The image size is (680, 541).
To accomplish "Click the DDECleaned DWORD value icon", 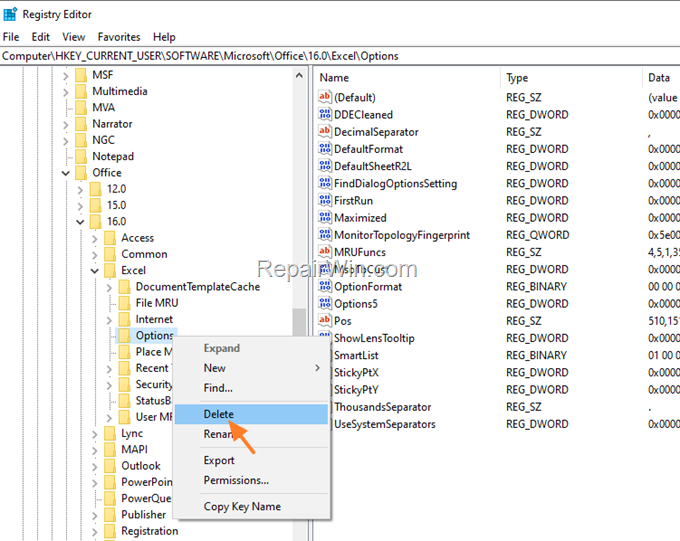I will (325, 114).
